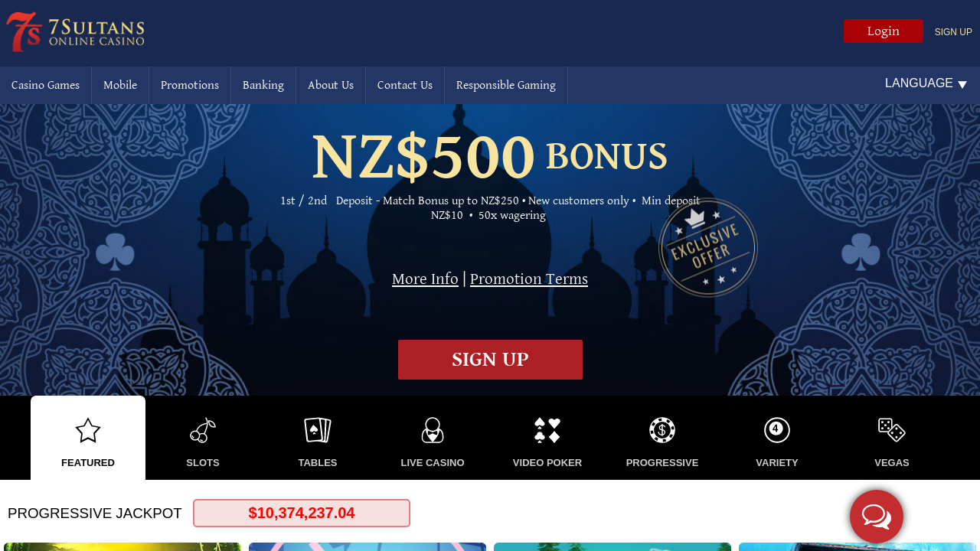
Task: Open the Progressive dollar chip icon
Action: 662,430
